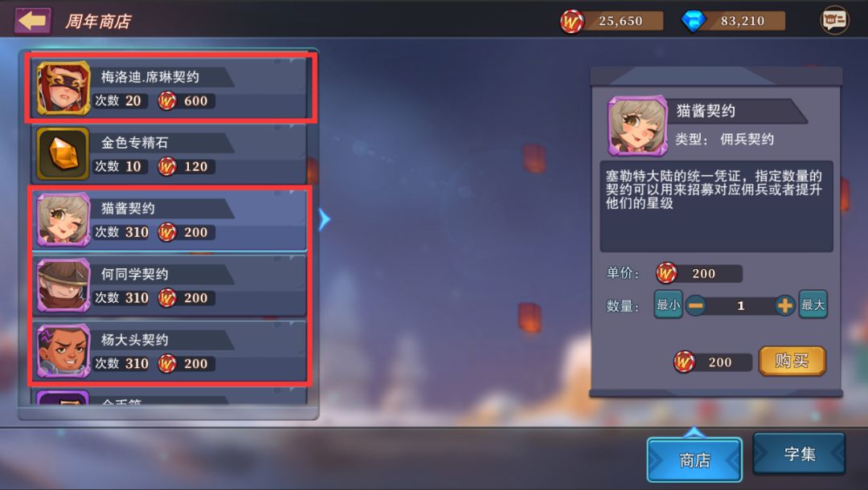Select the 杨大头契约 portrait icon
868x490 pixels.
coord(63,351)
